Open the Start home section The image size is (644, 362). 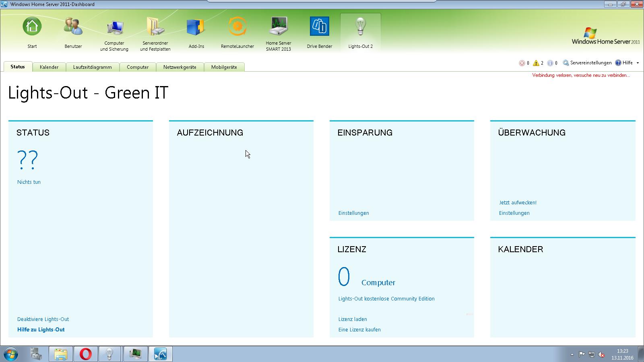coord(32,33)
